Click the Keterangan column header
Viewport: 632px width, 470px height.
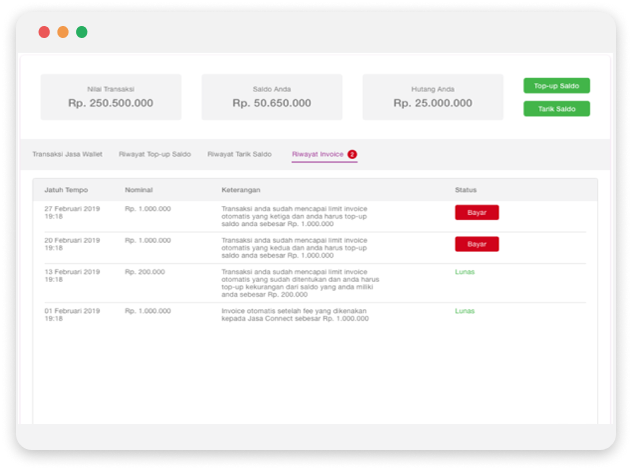[243, 189]
